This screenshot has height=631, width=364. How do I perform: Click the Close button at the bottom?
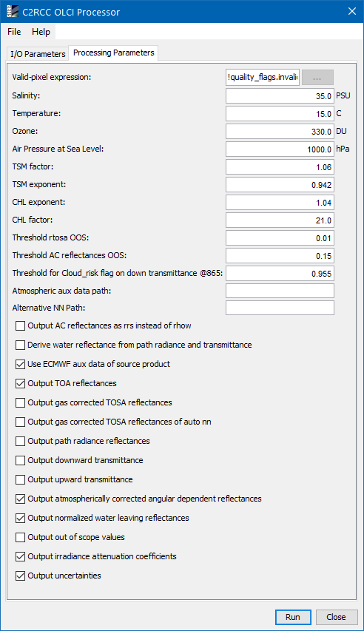pyautogui.click(x=336, y=617)
